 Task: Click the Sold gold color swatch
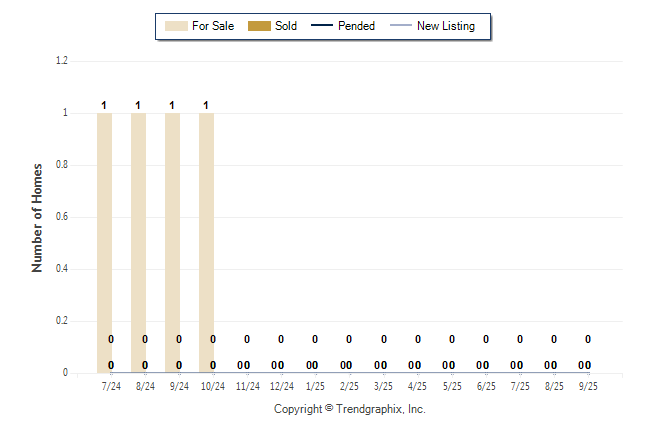click(x=259, y=26)
